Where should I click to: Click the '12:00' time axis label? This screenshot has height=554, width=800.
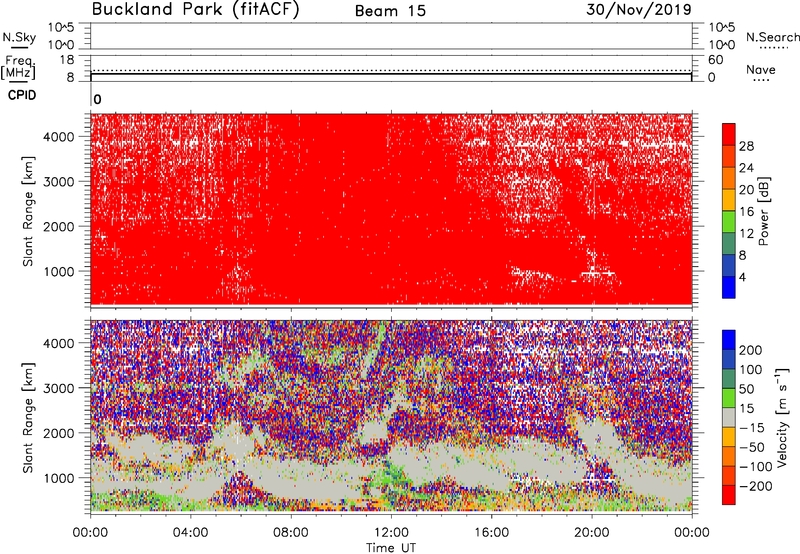coord(391,533)
